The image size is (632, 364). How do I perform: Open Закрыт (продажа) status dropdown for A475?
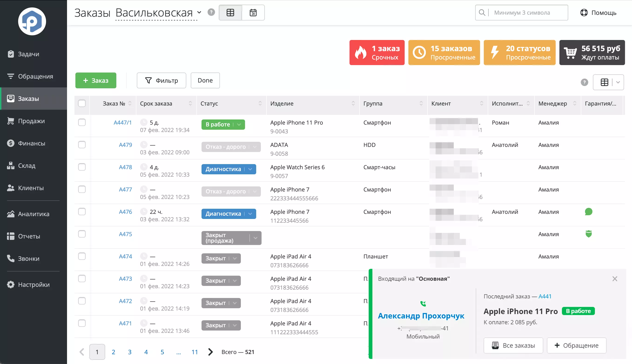231,238
